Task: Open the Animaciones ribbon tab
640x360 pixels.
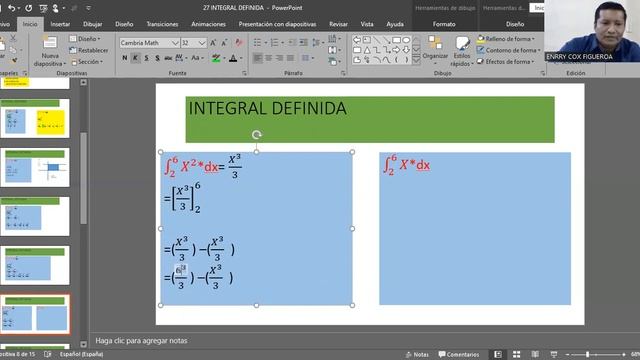Action: tap(209, 24)
